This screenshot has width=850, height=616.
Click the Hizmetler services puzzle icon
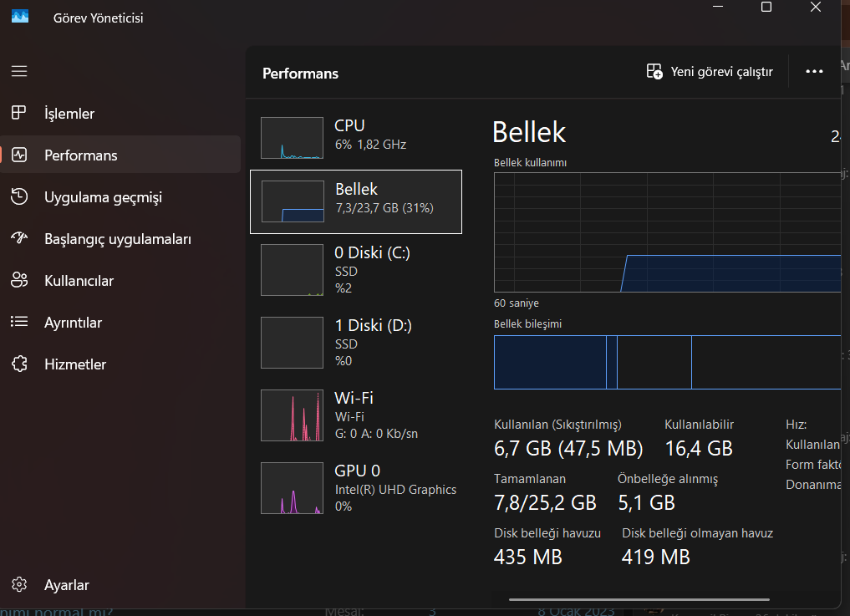tap(19, 364)
